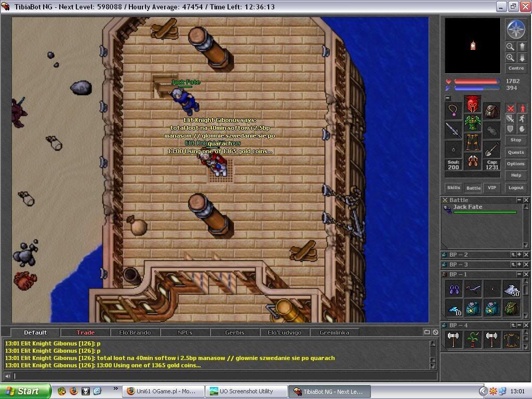This screenshot has height=399, width=532.
Task: Click the Centre minimap button
Action: (516, 68)
